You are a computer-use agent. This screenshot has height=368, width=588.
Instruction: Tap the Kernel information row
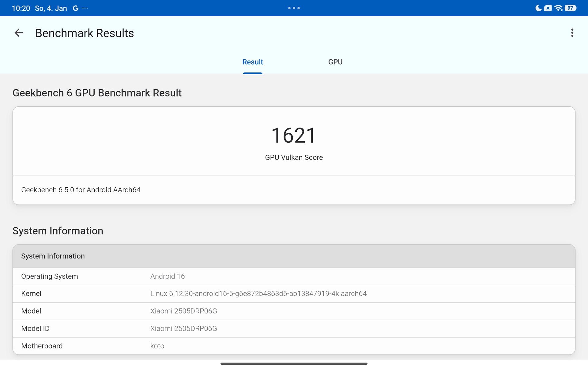point(293,294)
